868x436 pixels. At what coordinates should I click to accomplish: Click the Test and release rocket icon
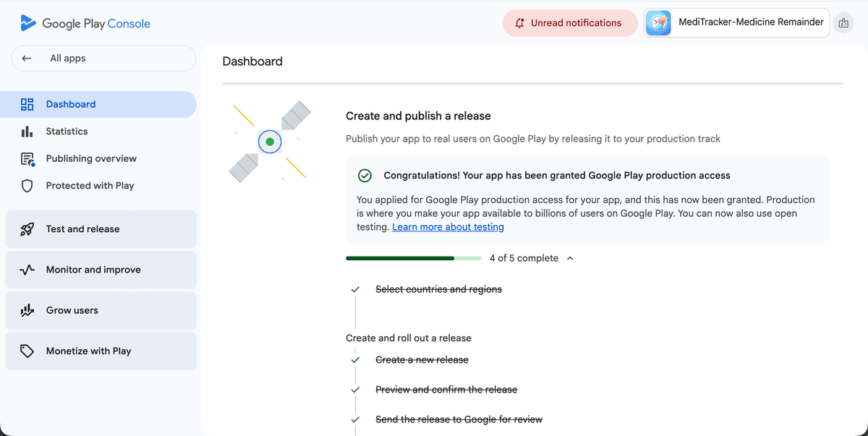(27, 229)
